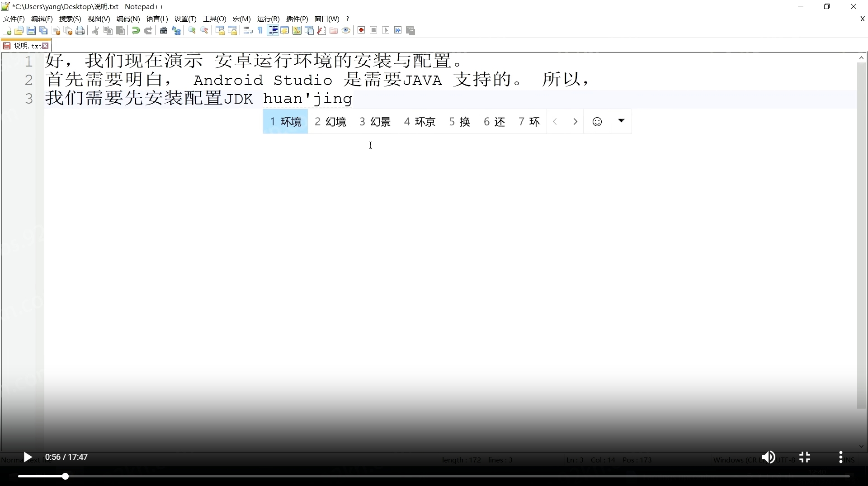Choose IME candidate 3 幻景
This screenshot has height=486, width=868.
click(x=375, y=122)
